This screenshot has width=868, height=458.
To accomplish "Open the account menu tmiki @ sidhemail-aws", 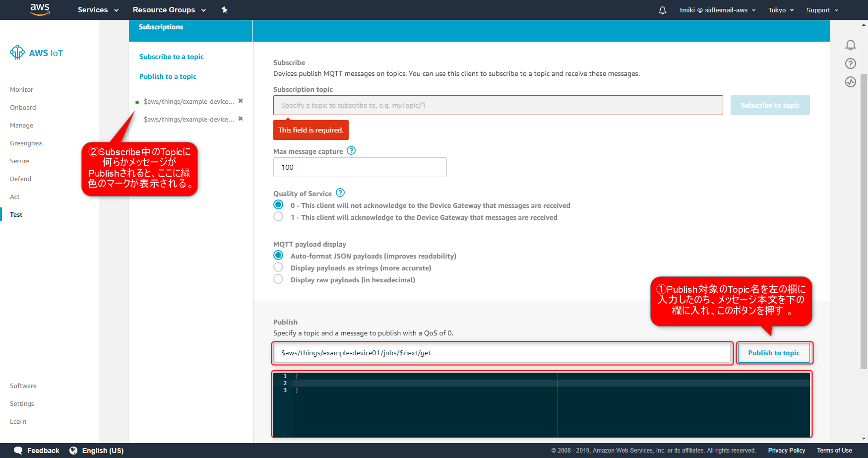I will tap(718, 10).
